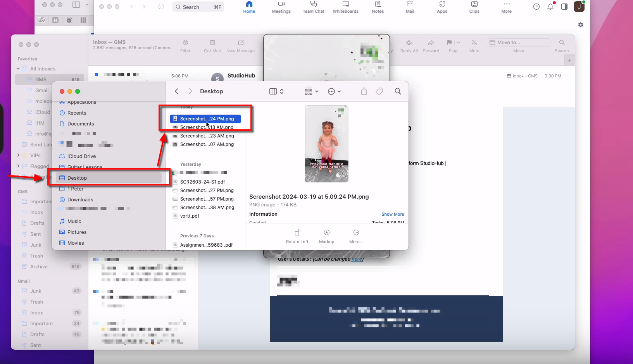The width and height of the screenshot is (633, 364).
Task: Click Mail Search icon
Action: 562,43
